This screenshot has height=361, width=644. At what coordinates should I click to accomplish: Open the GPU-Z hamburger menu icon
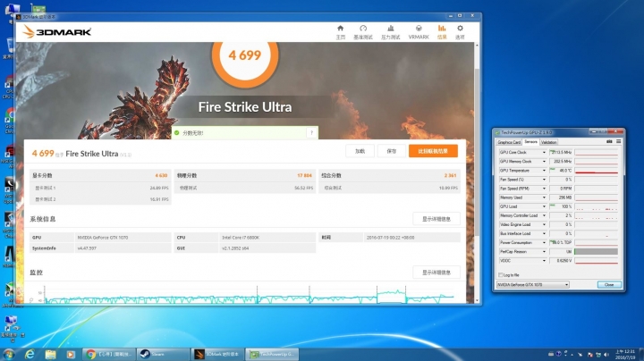coord(618,141)
